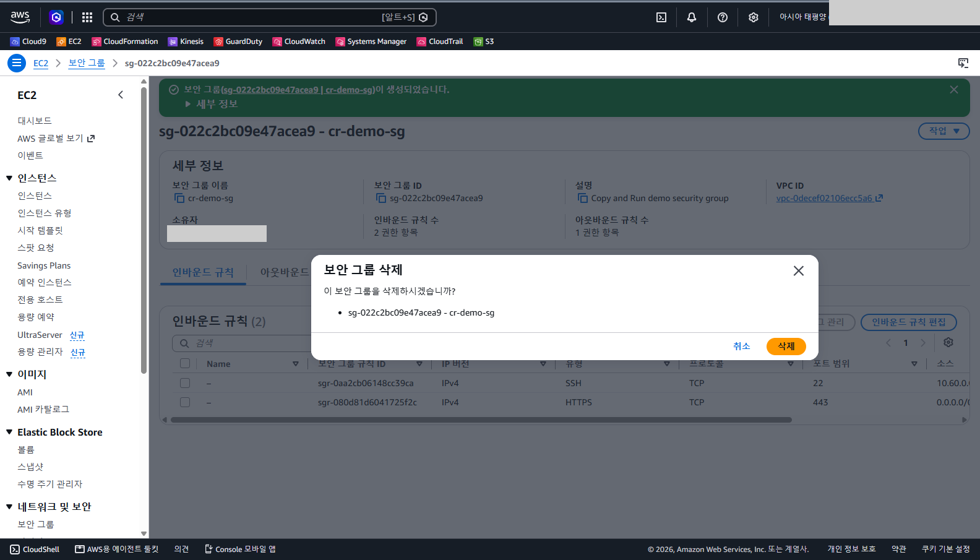The image size is (980, 560).
Task: Open the VPC ID link
Action: pyautogui.click(x=829, y=198)
